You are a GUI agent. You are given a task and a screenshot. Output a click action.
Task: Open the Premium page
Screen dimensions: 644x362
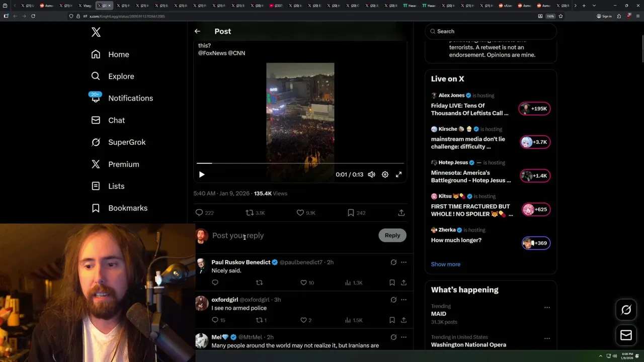[x=115, y=164]
